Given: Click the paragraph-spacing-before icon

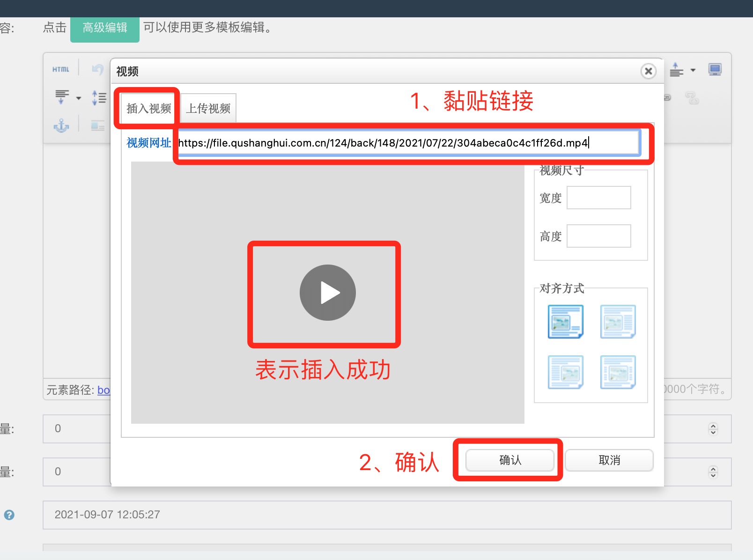Looking at the screenshot, I should [676, 70].
